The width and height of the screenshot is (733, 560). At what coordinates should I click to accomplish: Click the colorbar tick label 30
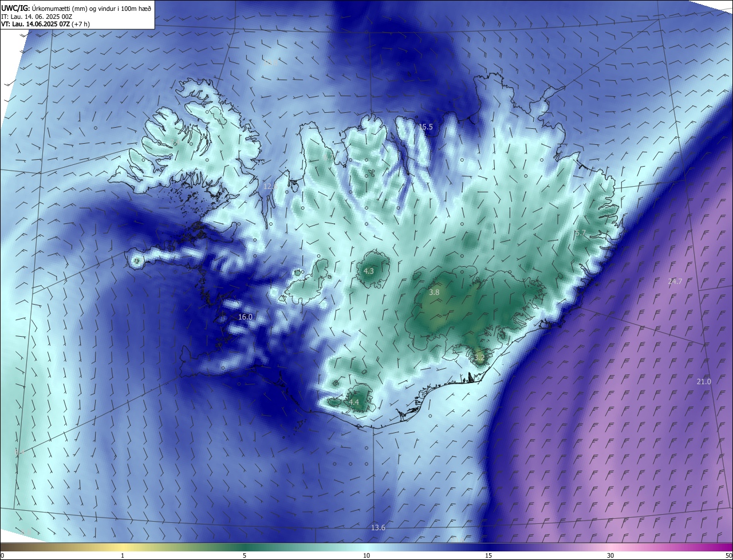[x=610, y=555]
